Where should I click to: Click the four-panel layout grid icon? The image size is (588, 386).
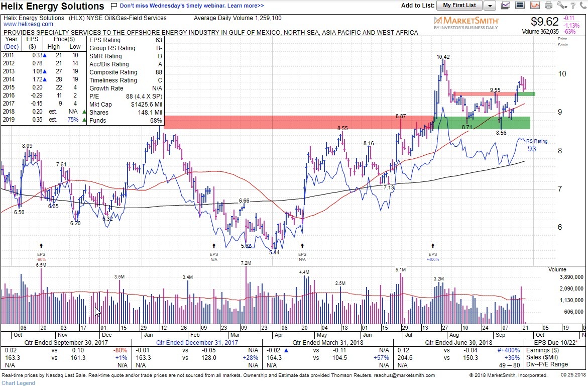[520, 5]
